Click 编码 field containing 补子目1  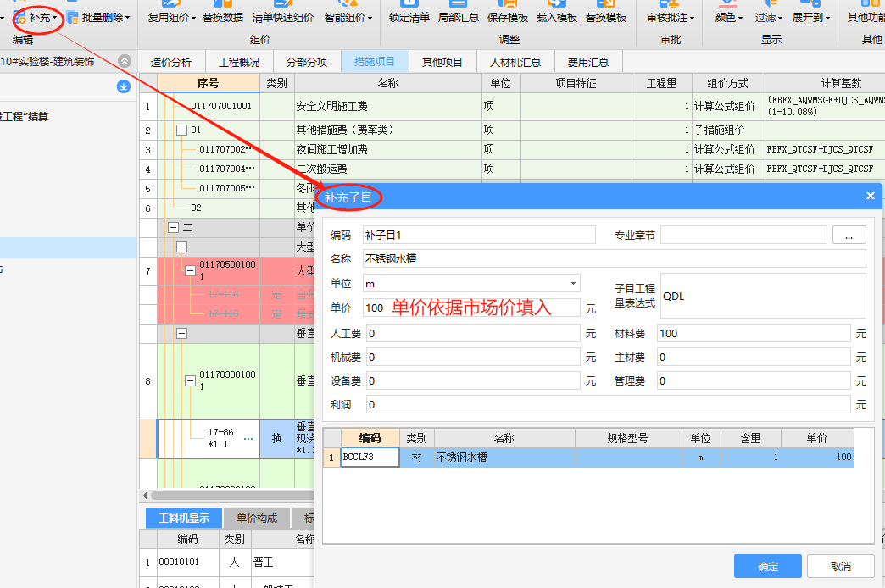point(479,235)
